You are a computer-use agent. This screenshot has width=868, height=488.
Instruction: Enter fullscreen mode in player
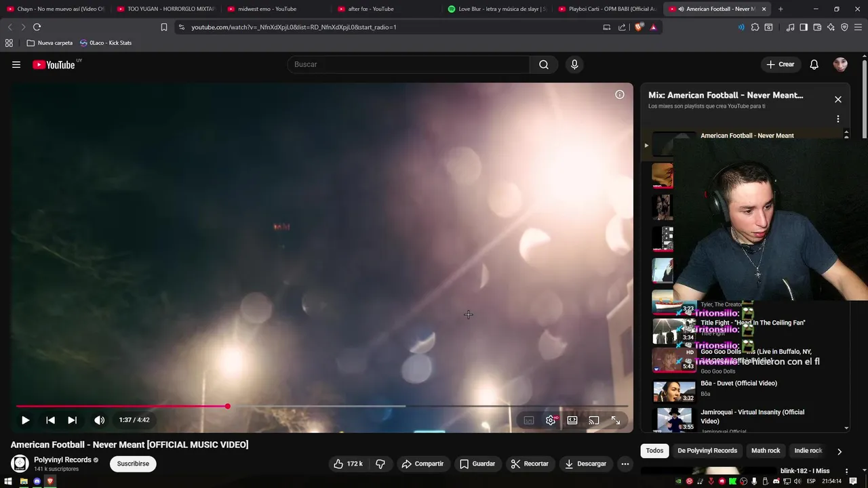click(616, 420)
